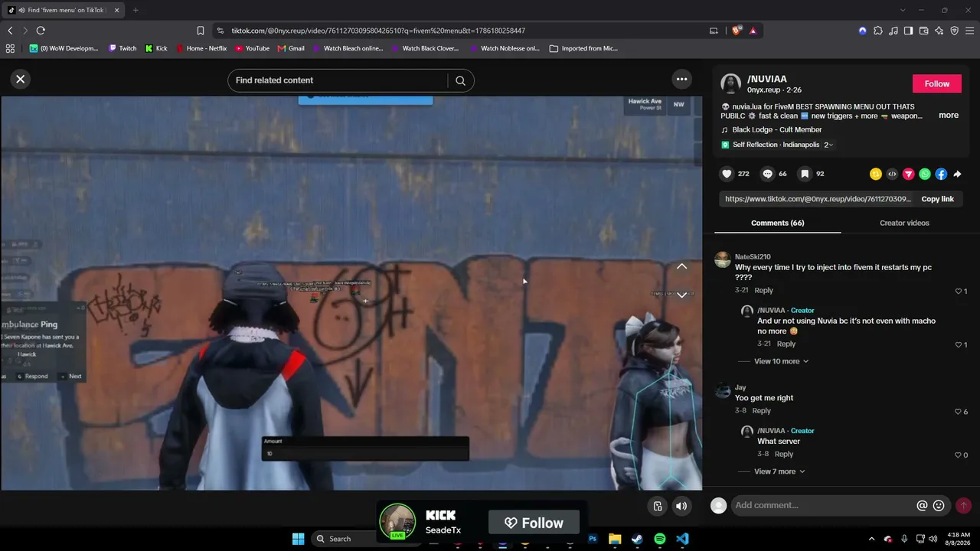This screenshot has height=551, width=980.
Task: Like Jay's comment with the heart
Action: (x=957, y=412)
